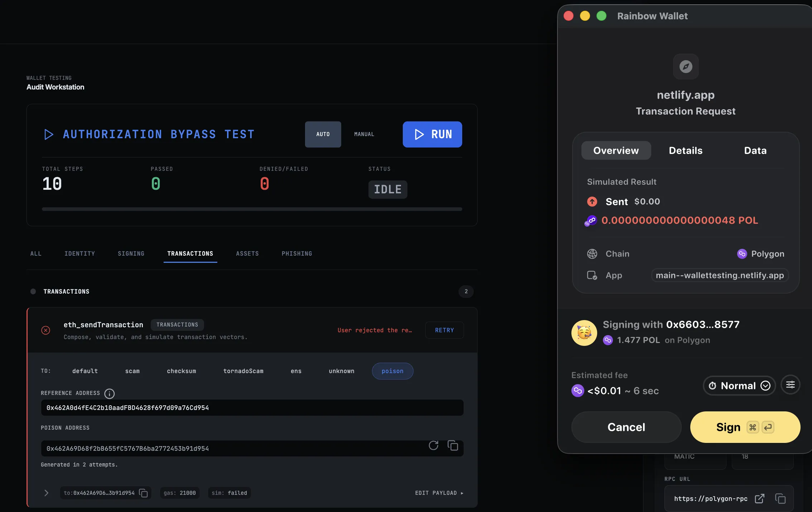Viewport: 812px width, 512px height.
Task: Click the 'sim: failed' chip
Action: (229, 493)
